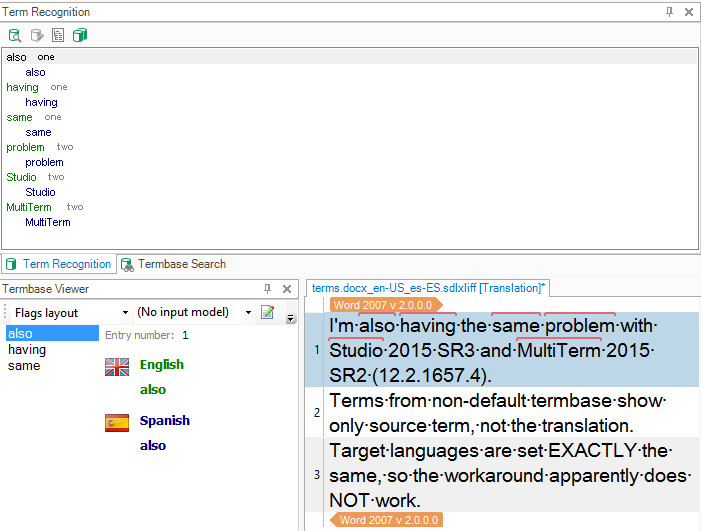701x531 pixels.
Task: Close the Term Recognition panel
Action: 689,12
